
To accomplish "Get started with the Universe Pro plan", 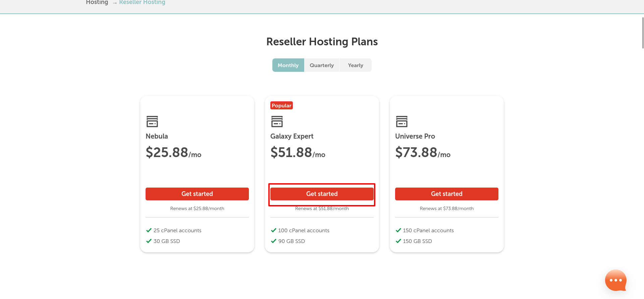I will (x=447, y=194).
